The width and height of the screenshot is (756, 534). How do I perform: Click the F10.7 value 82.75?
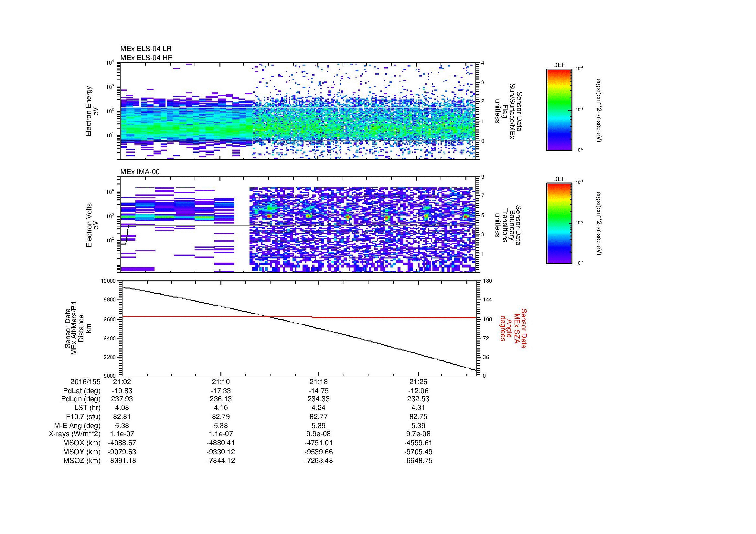pyautogui.click(x=418, y=416)
